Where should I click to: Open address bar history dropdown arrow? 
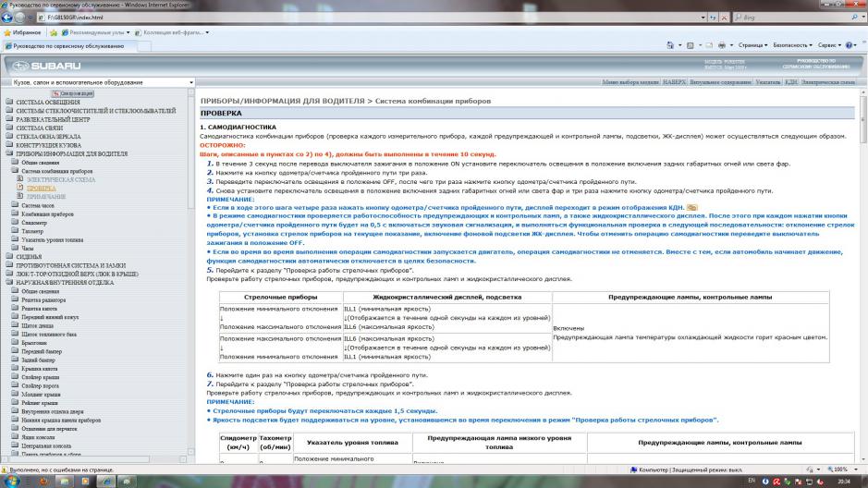[703, 18]
